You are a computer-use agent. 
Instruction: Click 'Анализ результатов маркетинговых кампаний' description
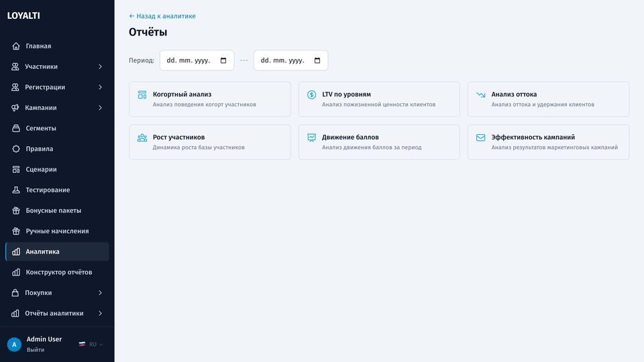(x=555, y=147)
